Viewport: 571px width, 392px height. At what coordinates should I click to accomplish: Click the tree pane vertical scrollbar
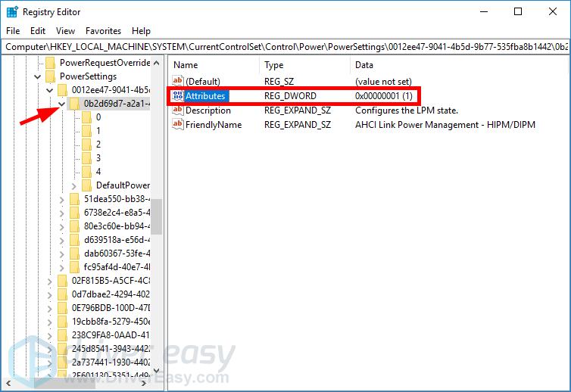pyautogui.click(x=158, y=219)
